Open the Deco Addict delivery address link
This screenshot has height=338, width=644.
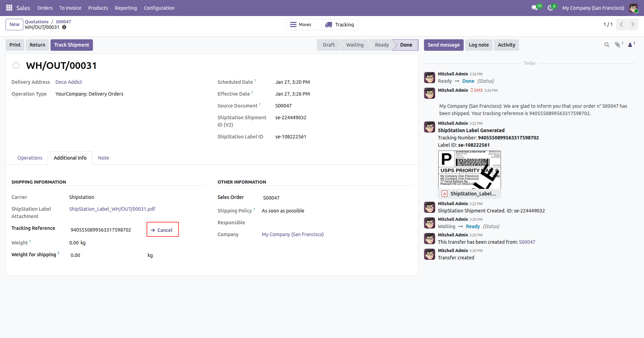(69, 82)
